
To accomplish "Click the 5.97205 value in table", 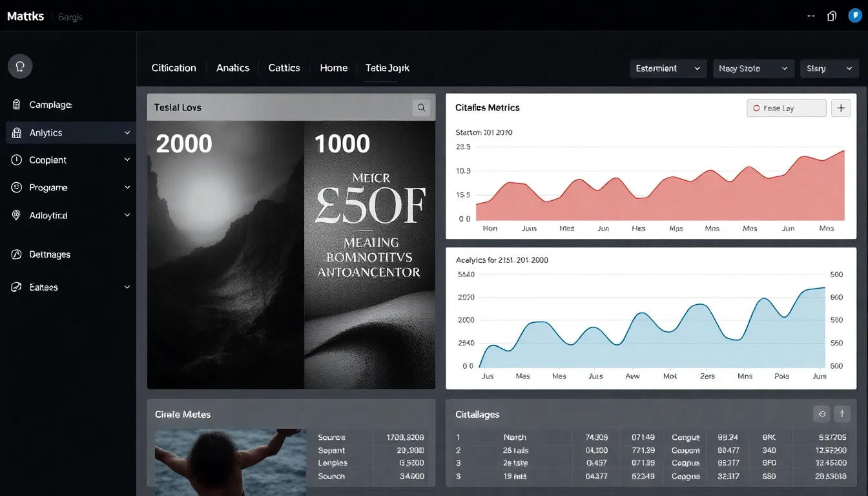I will (832, 437).
